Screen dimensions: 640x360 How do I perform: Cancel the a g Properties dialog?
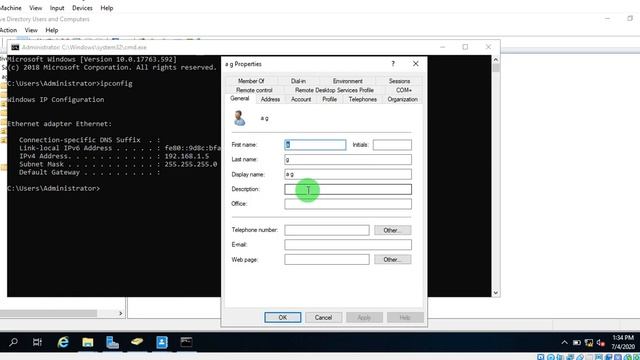[x=323, y=318]
